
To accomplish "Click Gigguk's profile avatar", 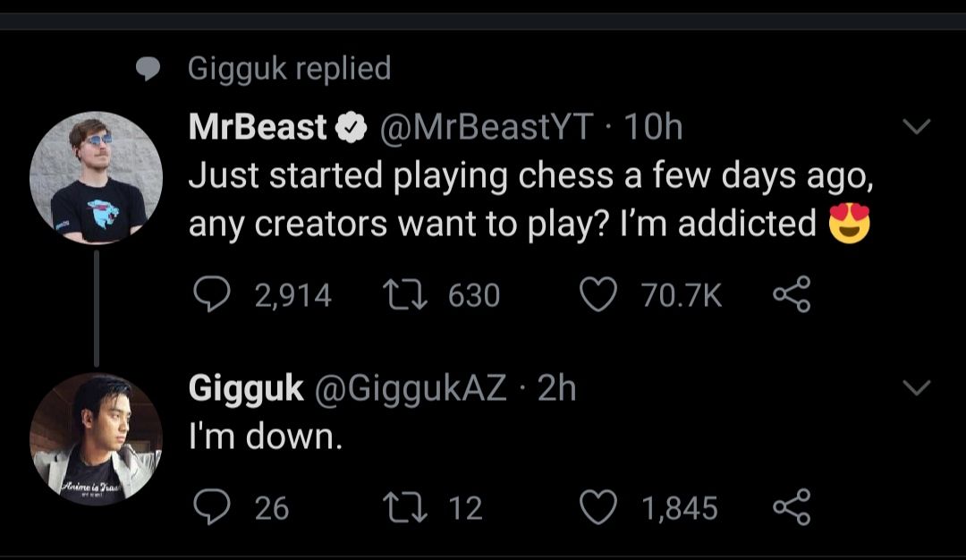I will 96,438.
